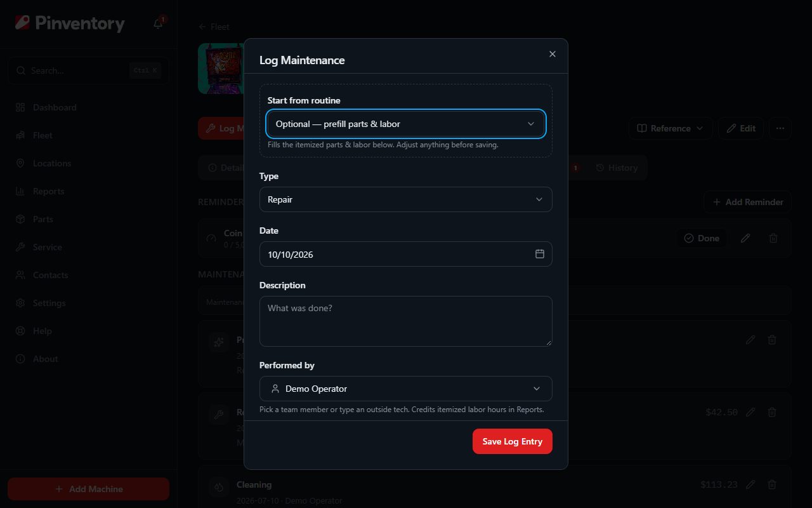This screenshot has height=508, width=812.
Task: Click the Cleaning entry title
Action: click(x=254, y=485)
